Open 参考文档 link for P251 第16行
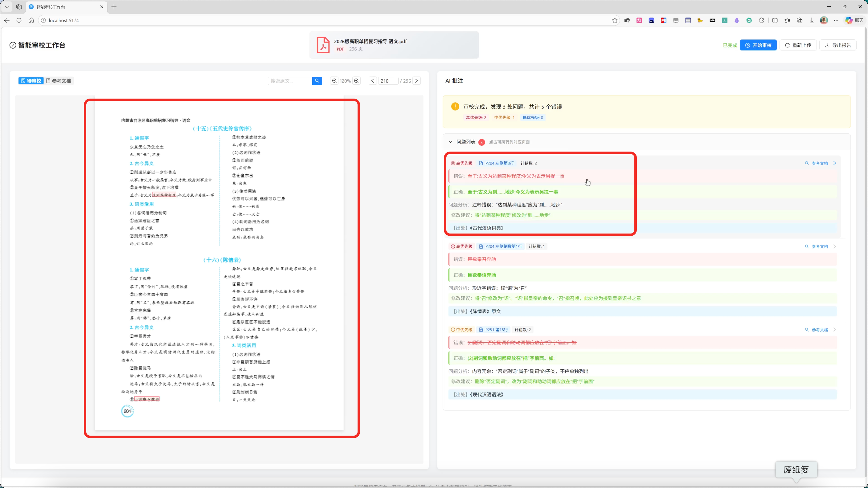This screenshot has width=868, height=488. [x=816, y=329]
